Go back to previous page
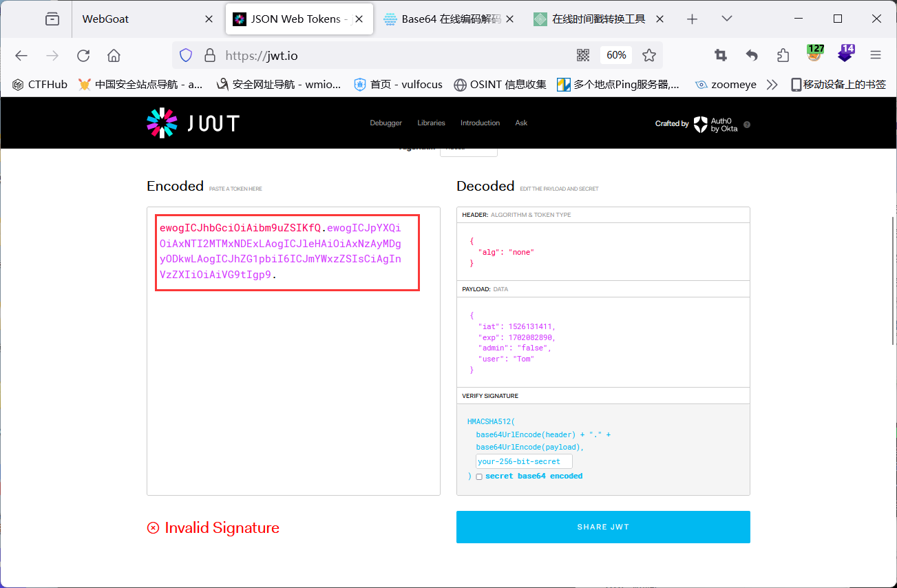 pos(21,56)
